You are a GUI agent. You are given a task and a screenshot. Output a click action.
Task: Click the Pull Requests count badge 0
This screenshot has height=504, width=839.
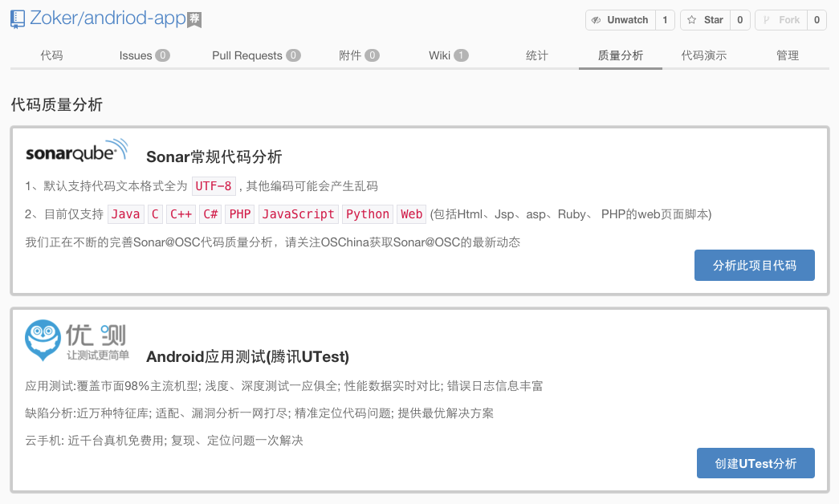293,55
